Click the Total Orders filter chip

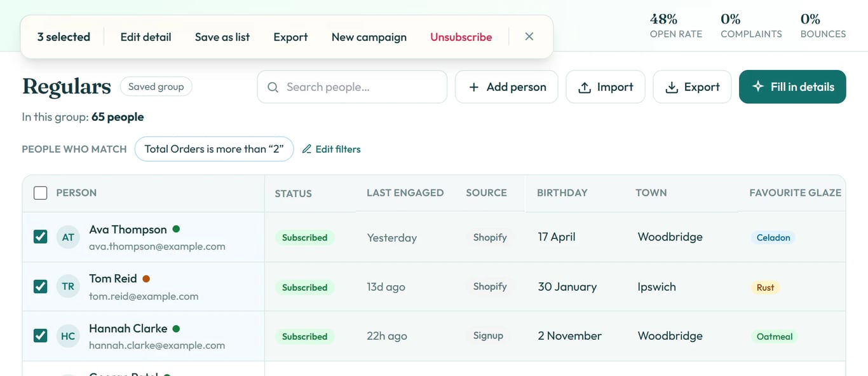click(x=214, y=149)
